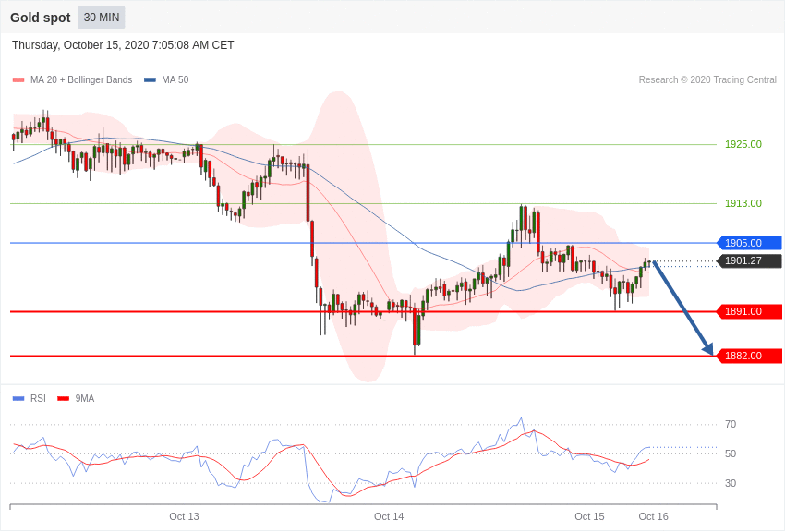Click the red 1891.00 support price tag
The height and width of the screenshot is (532, 785).
coord(750,312)
